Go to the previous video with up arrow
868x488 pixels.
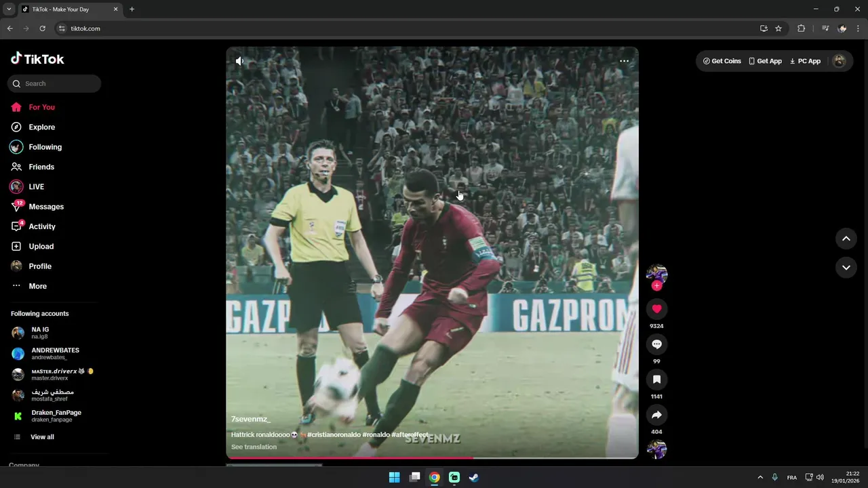(846, 239)
